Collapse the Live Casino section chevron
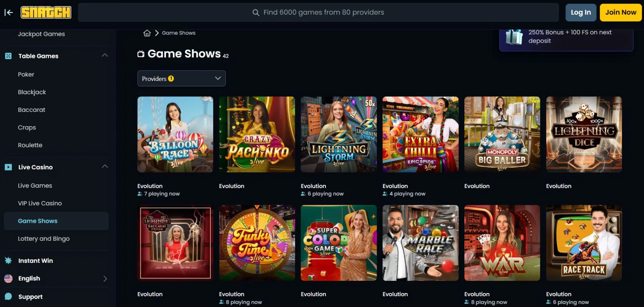This screenshot has width=644, height=307. (x=105, y=166)
